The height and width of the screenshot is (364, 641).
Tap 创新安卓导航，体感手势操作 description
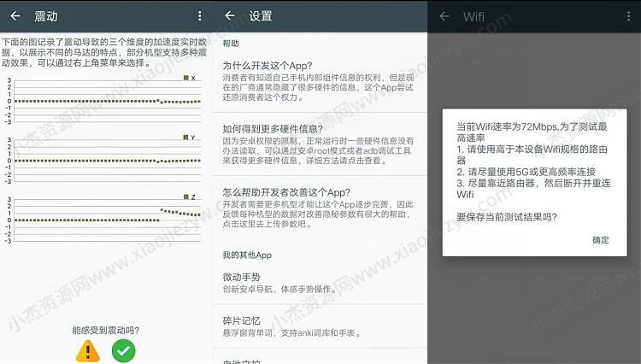coord(280,290)
